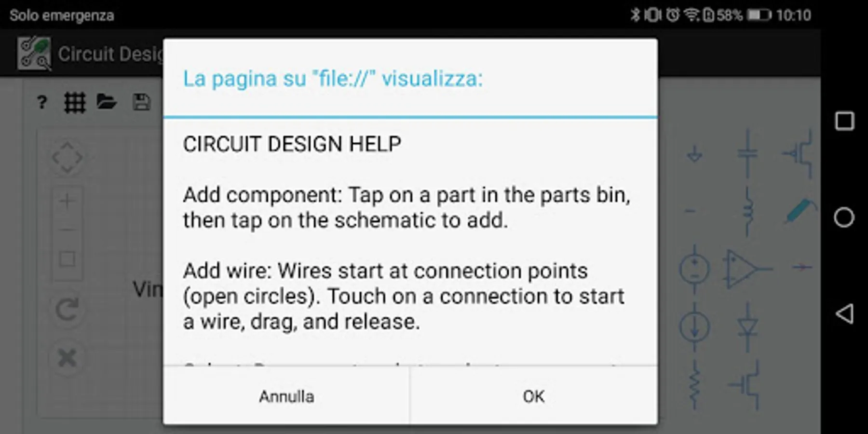Pick the resistor part
The height and width of the screenshot is (434, 868).
694,385
